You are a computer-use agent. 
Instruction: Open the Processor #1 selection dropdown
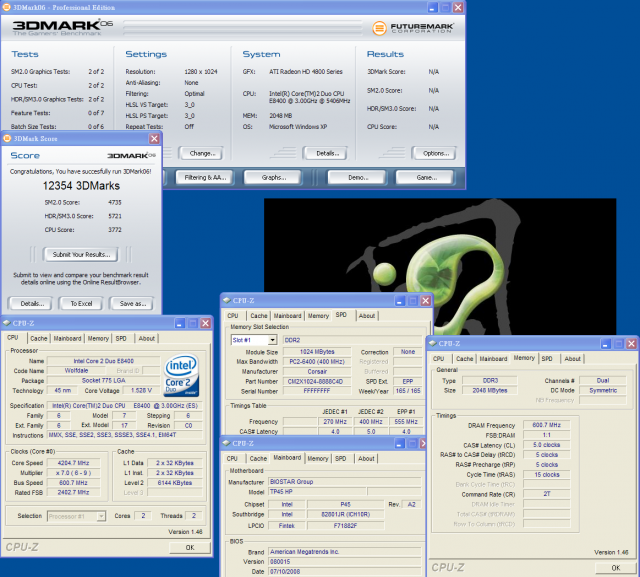click(101, 516)
